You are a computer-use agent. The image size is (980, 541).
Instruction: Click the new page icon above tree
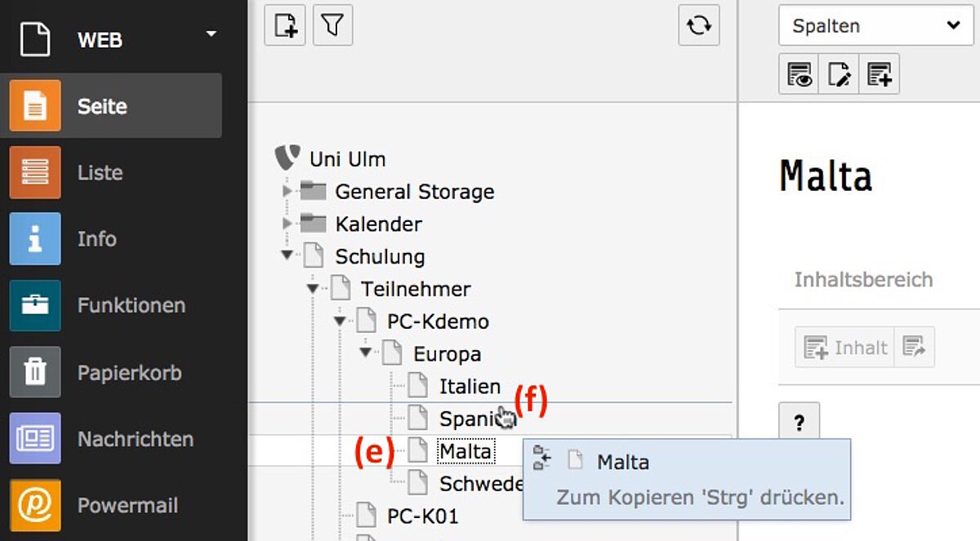[x=285, y=25]
